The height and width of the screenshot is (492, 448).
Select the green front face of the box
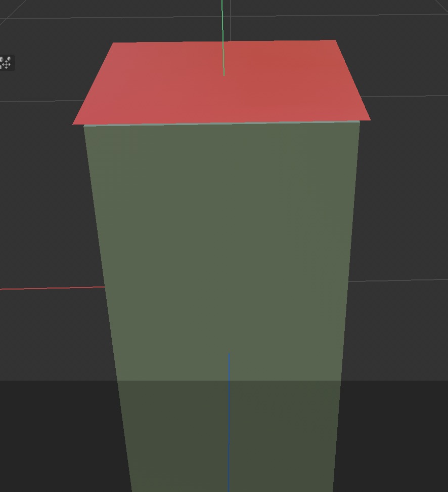222,243
